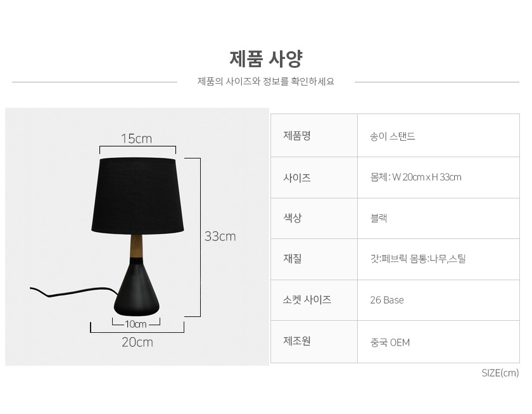Click the subtitle text under the heading

click(265, 82)
